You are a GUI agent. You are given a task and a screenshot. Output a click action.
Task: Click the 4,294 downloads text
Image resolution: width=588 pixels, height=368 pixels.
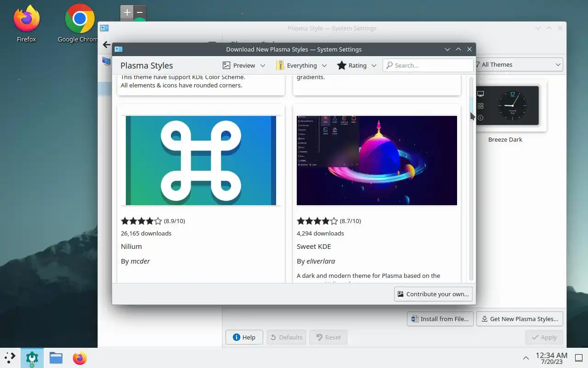click(x=320, y=233)
